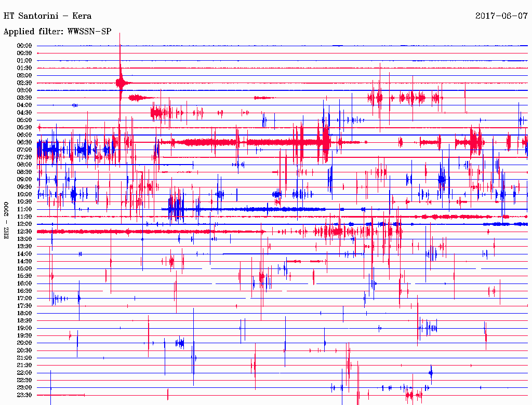Click the '14:00' time label

point(24,254)
